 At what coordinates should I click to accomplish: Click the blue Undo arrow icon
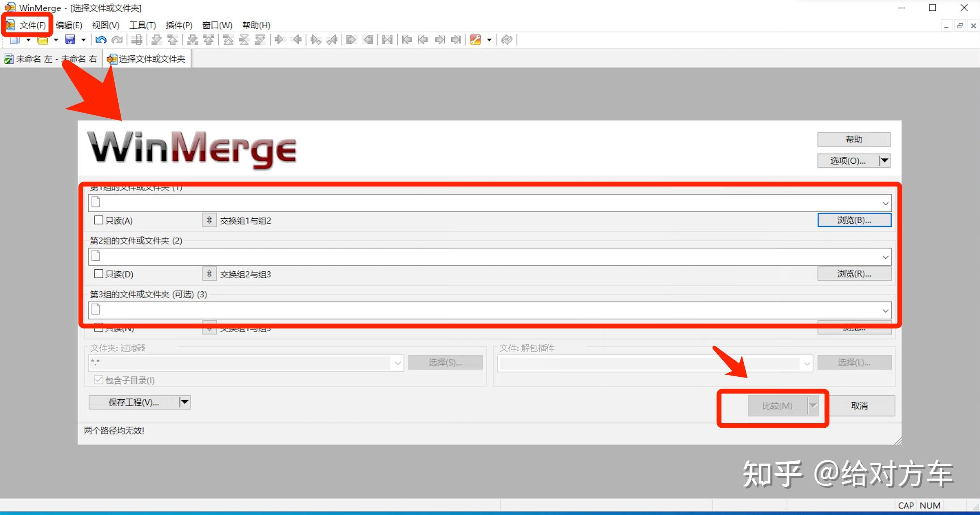point(101,40)
